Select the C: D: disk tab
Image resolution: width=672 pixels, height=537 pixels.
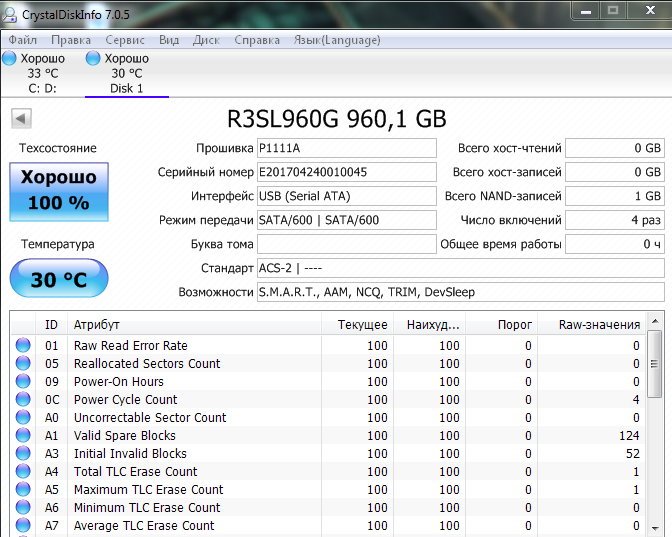click(42, 73)
